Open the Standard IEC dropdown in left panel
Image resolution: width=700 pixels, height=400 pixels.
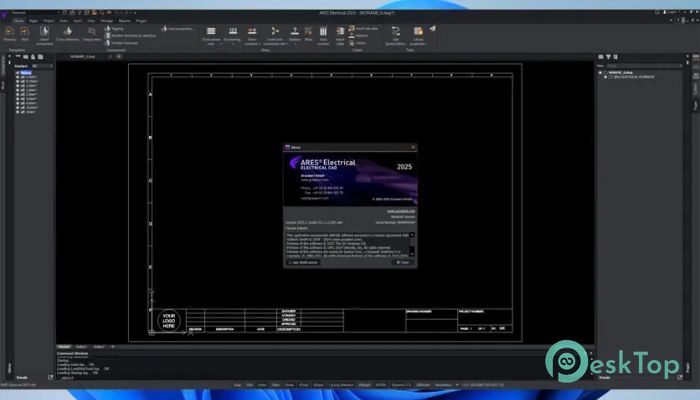(42, 66)
